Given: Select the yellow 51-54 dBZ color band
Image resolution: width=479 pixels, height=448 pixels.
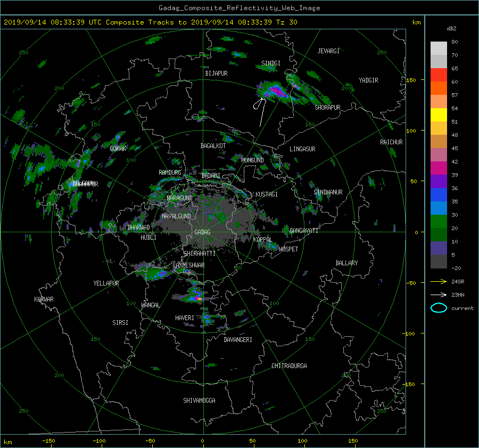Looking at the screenshot, I should (x=439, y=115).
